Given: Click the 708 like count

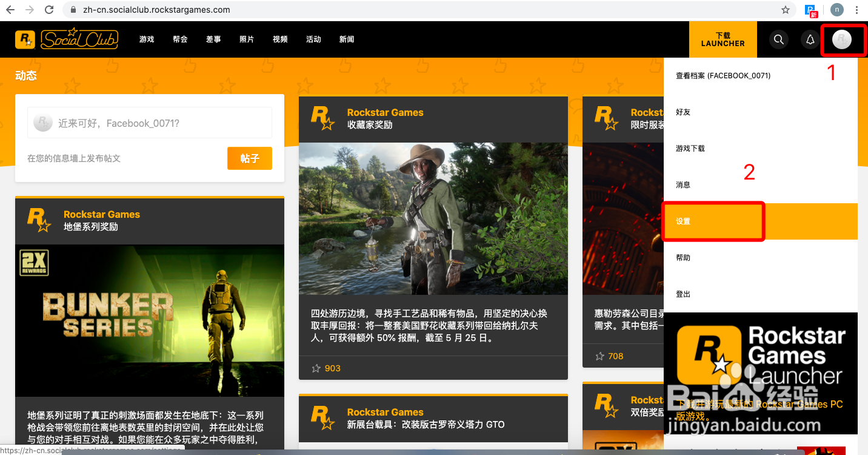Looking at the screenshot, I should (x=616, y=356).
